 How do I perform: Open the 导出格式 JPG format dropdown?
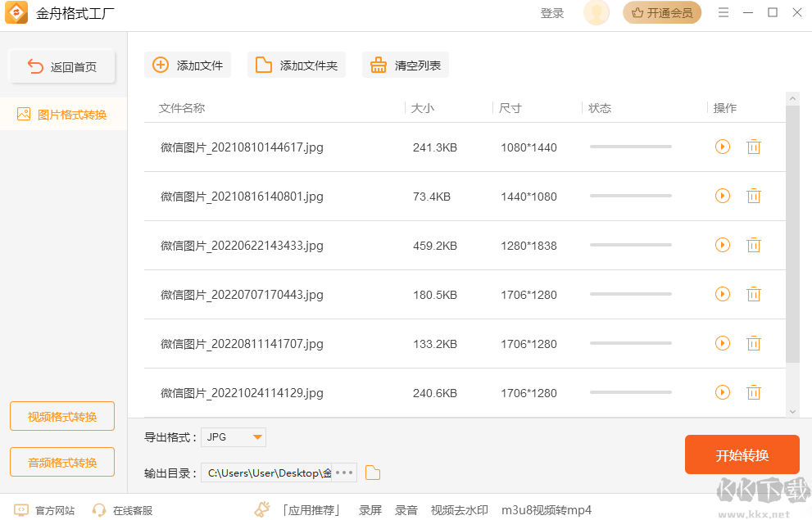(233, 436)
